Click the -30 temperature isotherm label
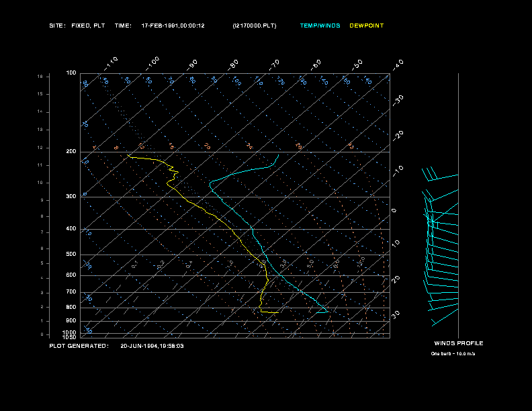This screenshot has height=411, width=532. pos(398,101)
